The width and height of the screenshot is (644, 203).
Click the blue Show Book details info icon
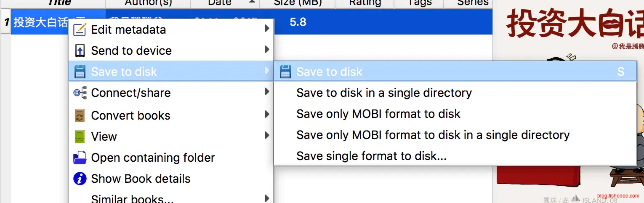point(80,179)
